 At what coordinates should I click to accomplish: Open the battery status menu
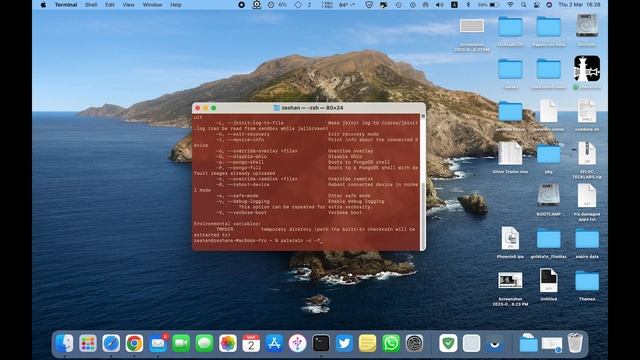(x=489, y=5)
